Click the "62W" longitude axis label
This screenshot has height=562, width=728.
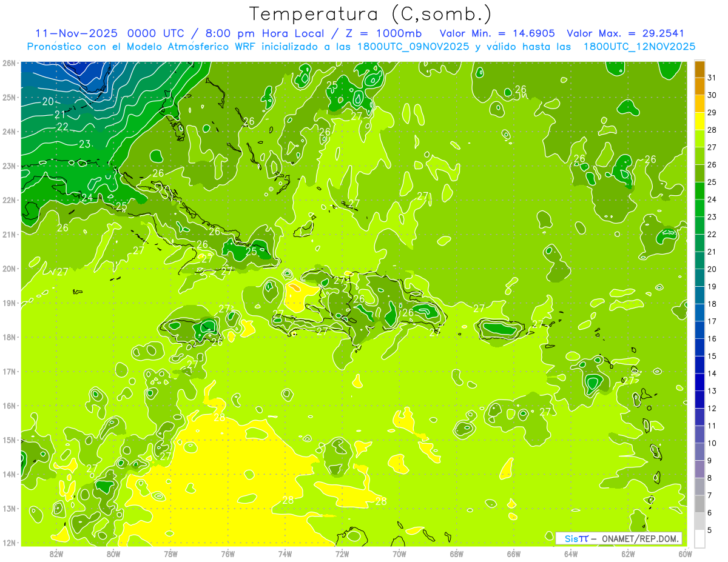tap(628, 554)
